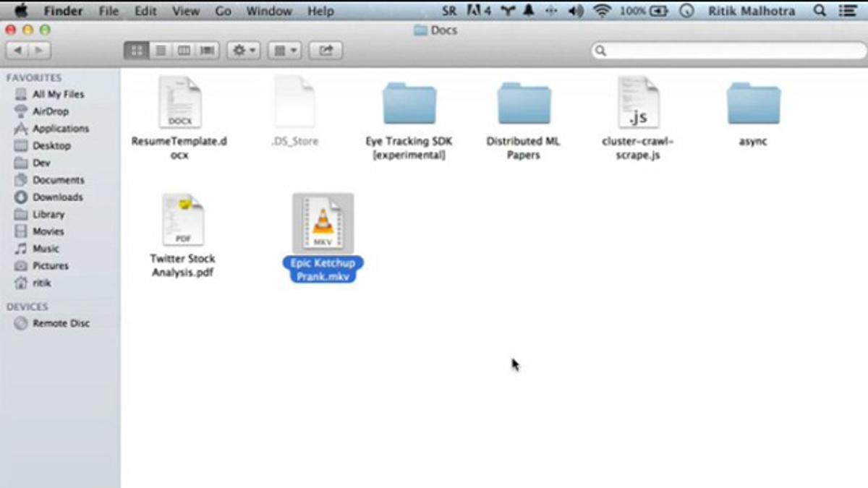Open the File menu
Screen dimensions: 868x488
click(x=109, y=11)
